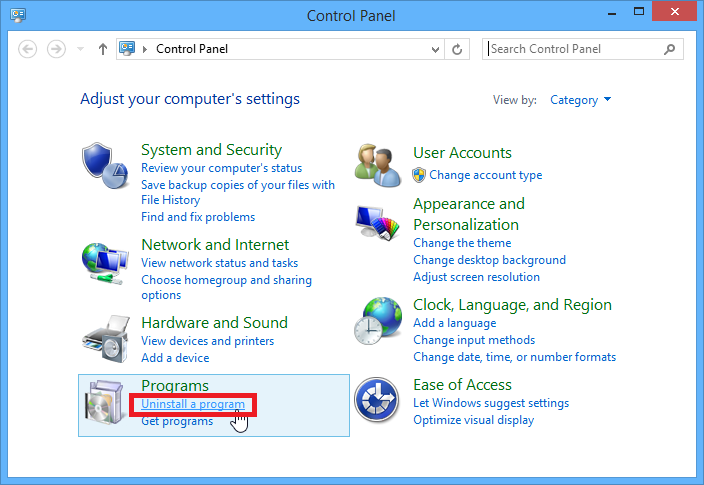Screen dimensions: 704x485
Task: Click the Control Panel icon in address bar
Action: 127,48
